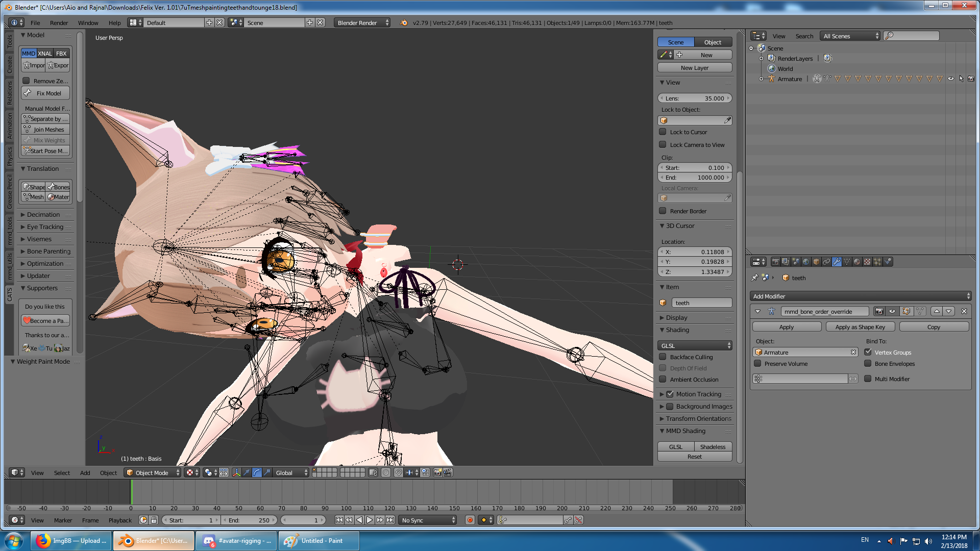
Task: Toggle proportional editing icon in 3D header
Action: pos(386,472)
